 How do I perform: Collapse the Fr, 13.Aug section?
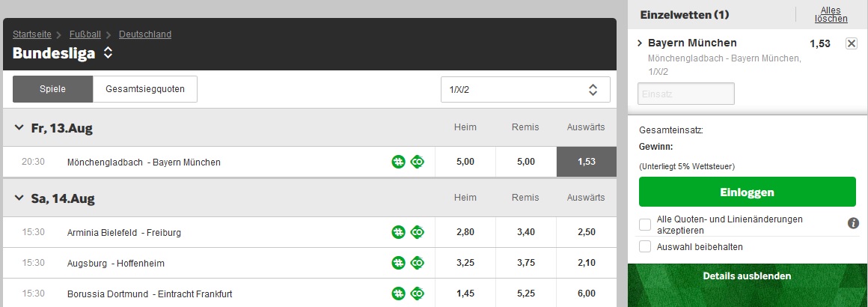[x=19, y=128]
